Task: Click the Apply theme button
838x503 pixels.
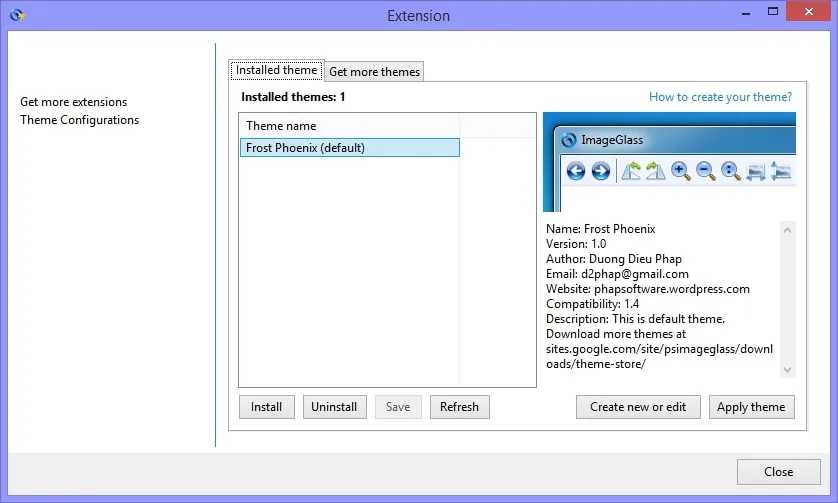Action: pos(751,407)
